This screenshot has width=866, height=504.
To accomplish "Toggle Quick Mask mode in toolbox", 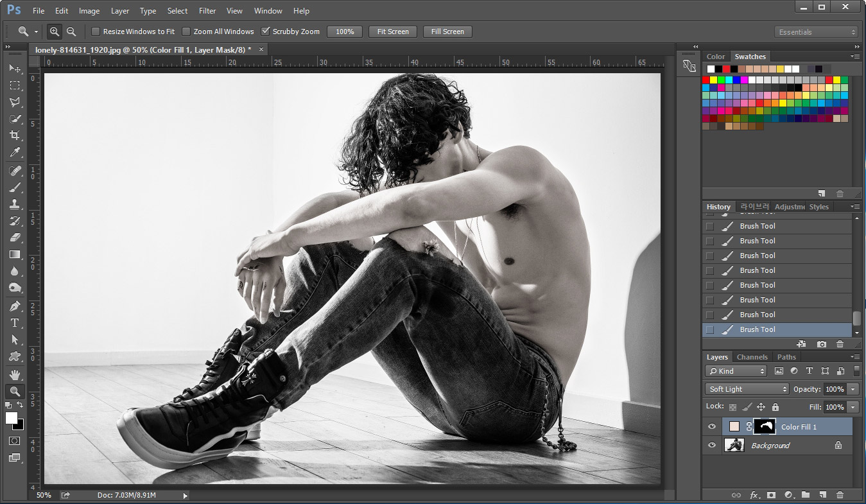I will point(14,441).
